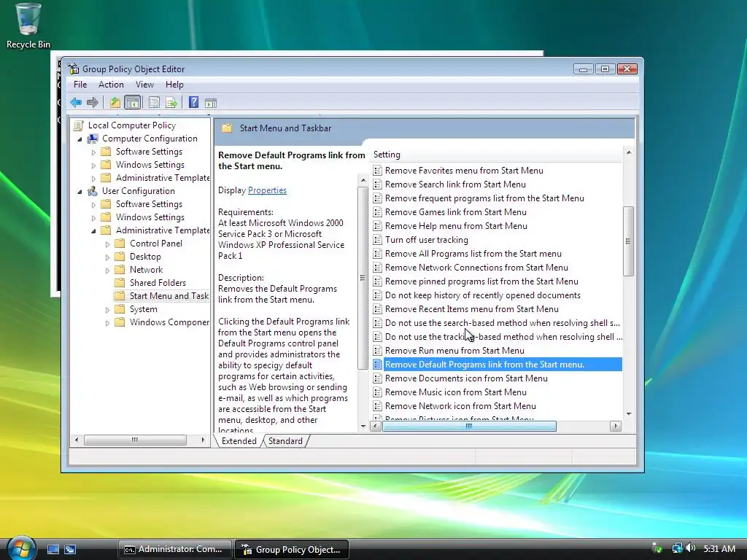
Task: Click the Group Policy Object Editor title icon
Action: click(74, 69)
